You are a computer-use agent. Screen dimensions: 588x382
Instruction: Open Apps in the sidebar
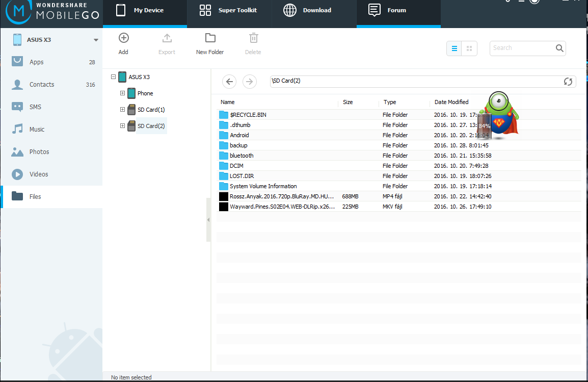click(51, 62)
